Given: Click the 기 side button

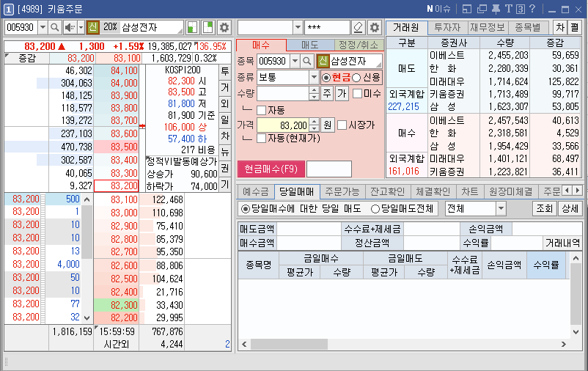Looking at the screenshot, I should (x=225, y=184).
